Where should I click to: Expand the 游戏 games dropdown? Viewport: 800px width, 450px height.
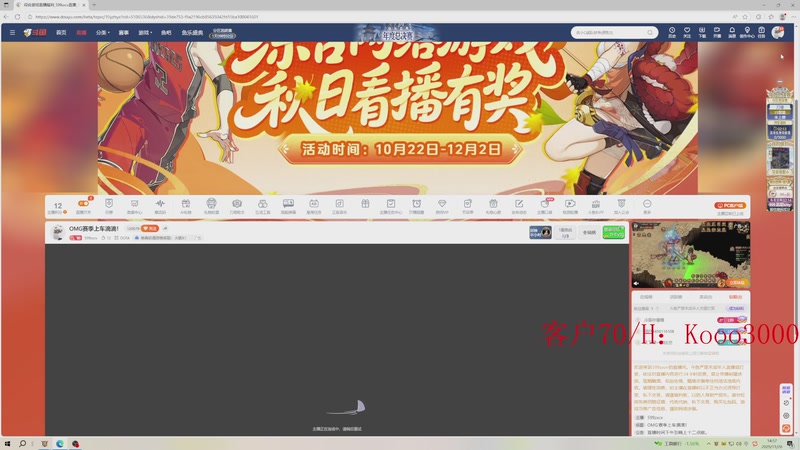point(145,32)
